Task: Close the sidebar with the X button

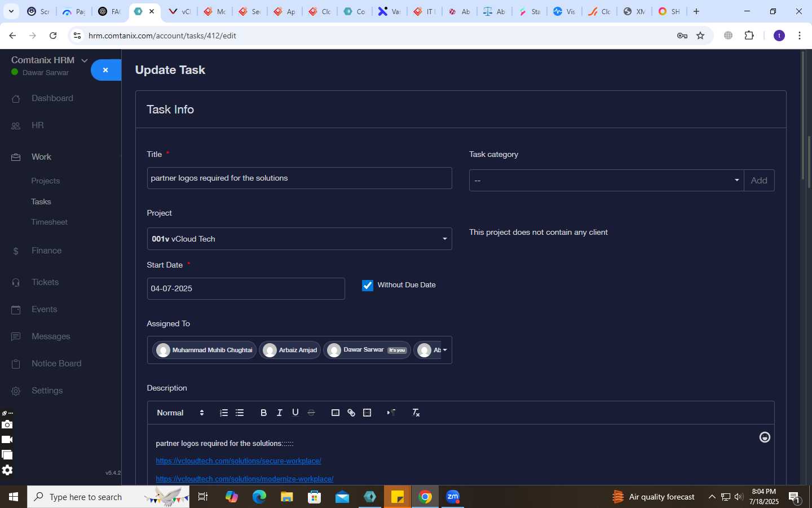Action: tap(105, 70)
